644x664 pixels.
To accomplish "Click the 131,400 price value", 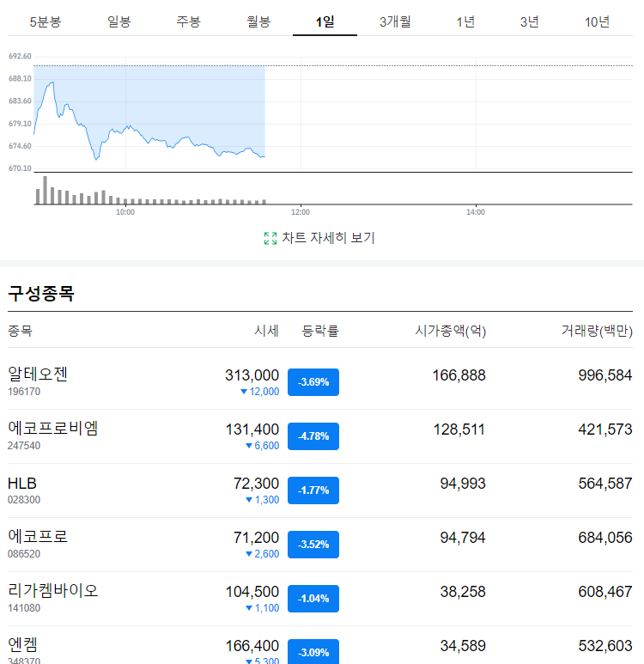I will 252,429.
